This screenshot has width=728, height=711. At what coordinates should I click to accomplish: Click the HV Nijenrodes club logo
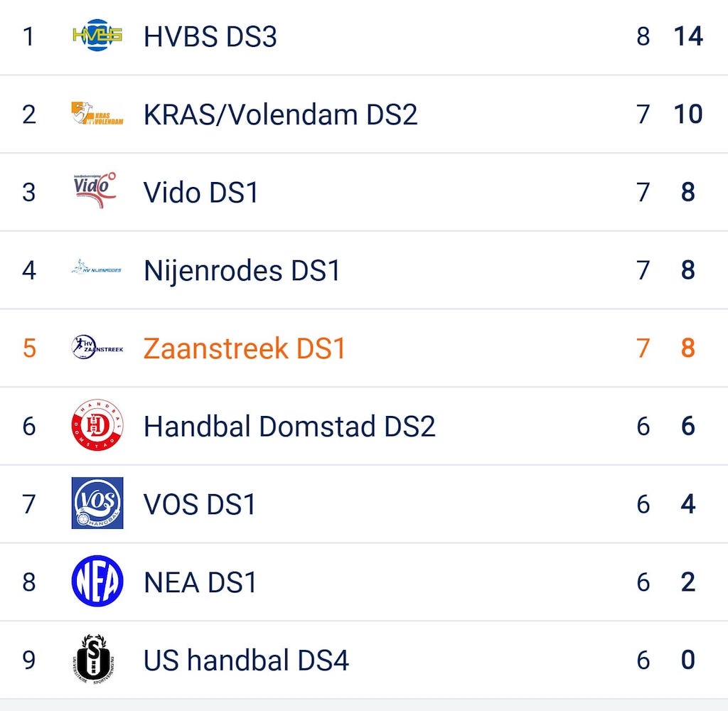(x=97, y=269)
